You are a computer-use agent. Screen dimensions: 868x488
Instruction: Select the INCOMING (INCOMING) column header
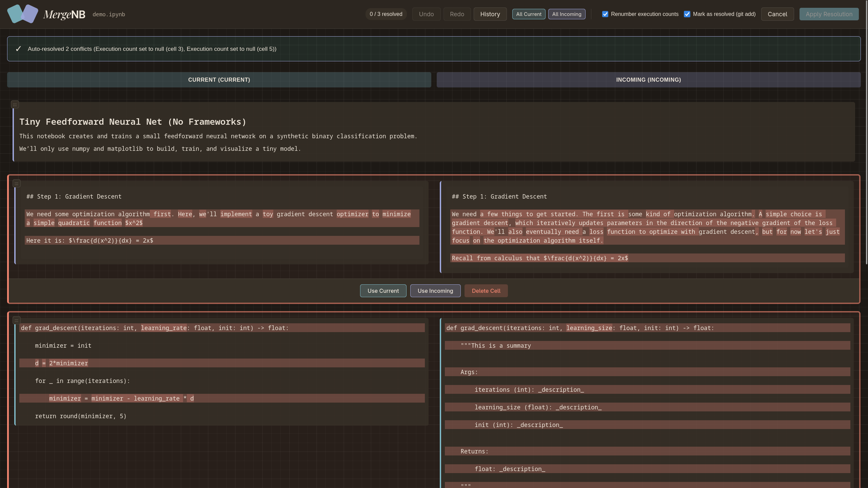click(649, 80)
